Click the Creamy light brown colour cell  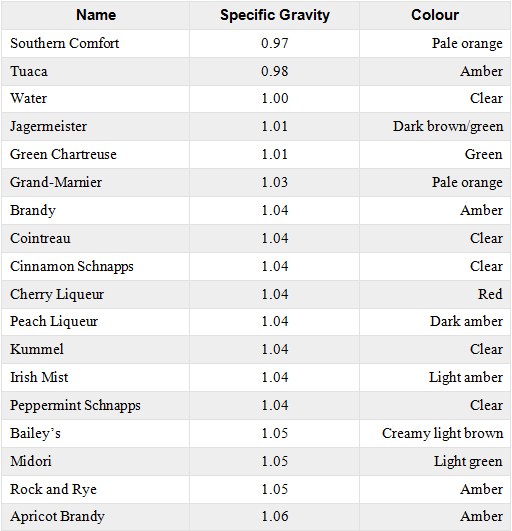pos(435,433)
